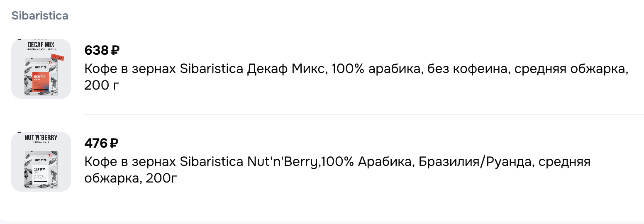644x224 pixels.
Task: Click the ruble sign next to 476
Action: (x=114, y=144)
